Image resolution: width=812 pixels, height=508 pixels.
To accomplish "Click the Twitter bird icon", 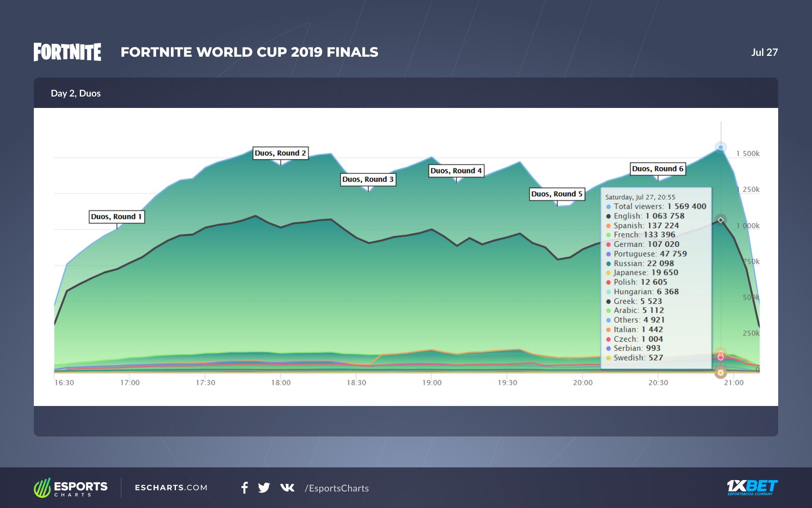I will [264, 488].
